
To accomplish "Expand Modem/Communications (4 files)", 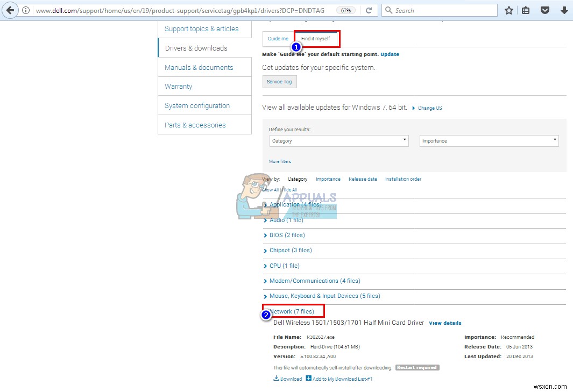I will [x=315, y=281].
